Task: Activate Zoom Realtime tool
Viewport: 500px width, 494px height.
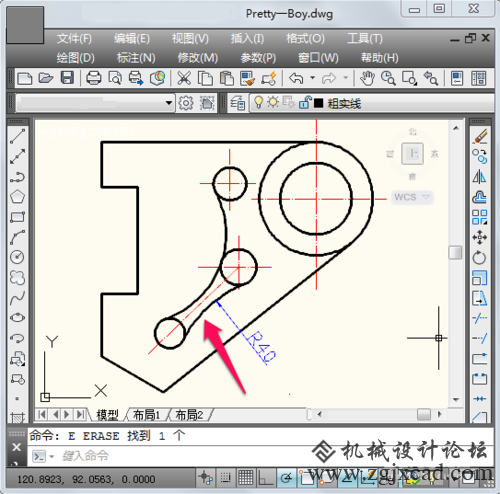Action: (x=388, y=79)
